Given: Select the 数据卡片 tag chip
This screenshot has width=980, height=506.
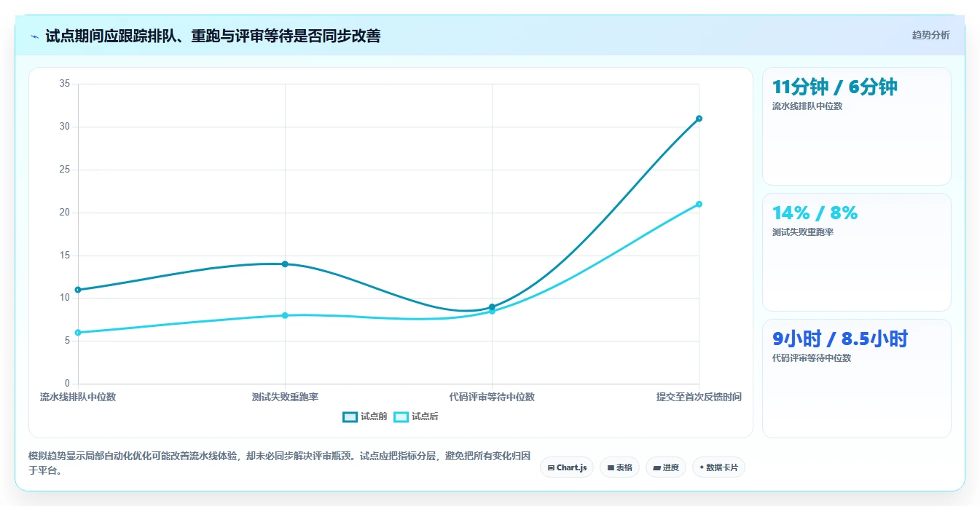Looking at the screenshot, I should [x=718, y=467].
